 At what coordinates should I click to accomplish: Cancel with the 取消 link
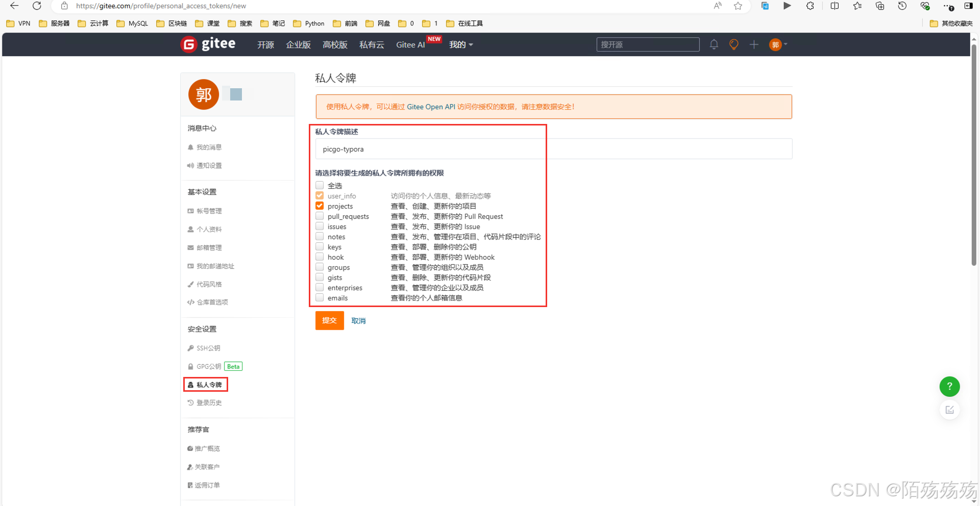pyautogui.click(x=358, y=321)
